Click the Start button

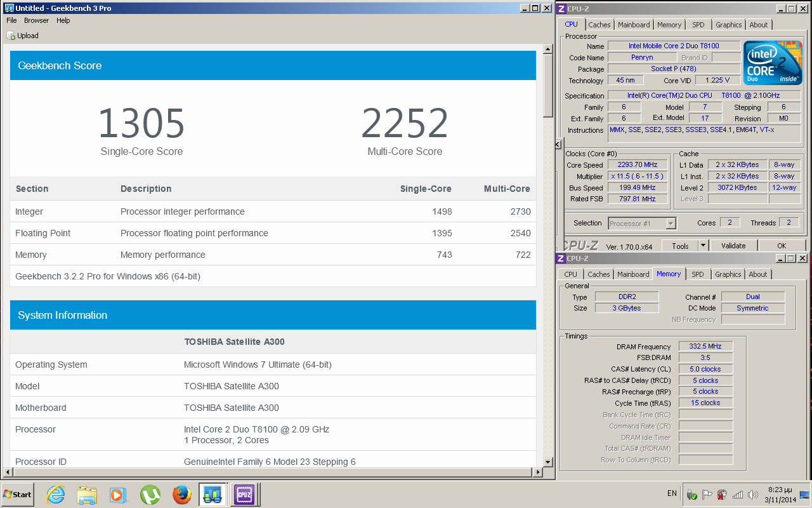point(17,494)
